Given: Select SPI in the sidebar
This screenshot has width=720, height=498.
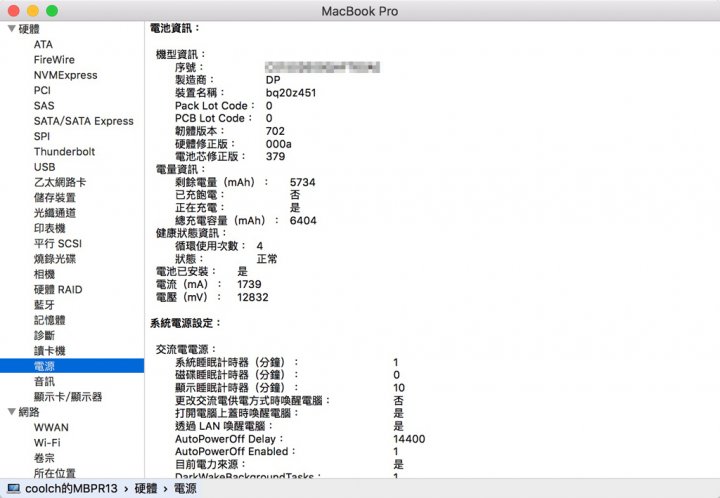Looking at the screenshot, I should (x=42, y=136).
